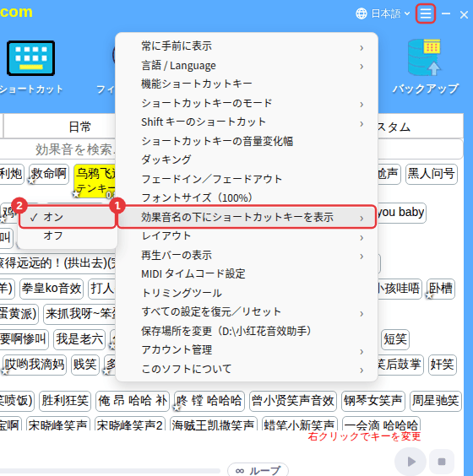Expand 再生バーの表示 submenu
The width and height of the screenshot is (473, 476).
pos(247,255)
